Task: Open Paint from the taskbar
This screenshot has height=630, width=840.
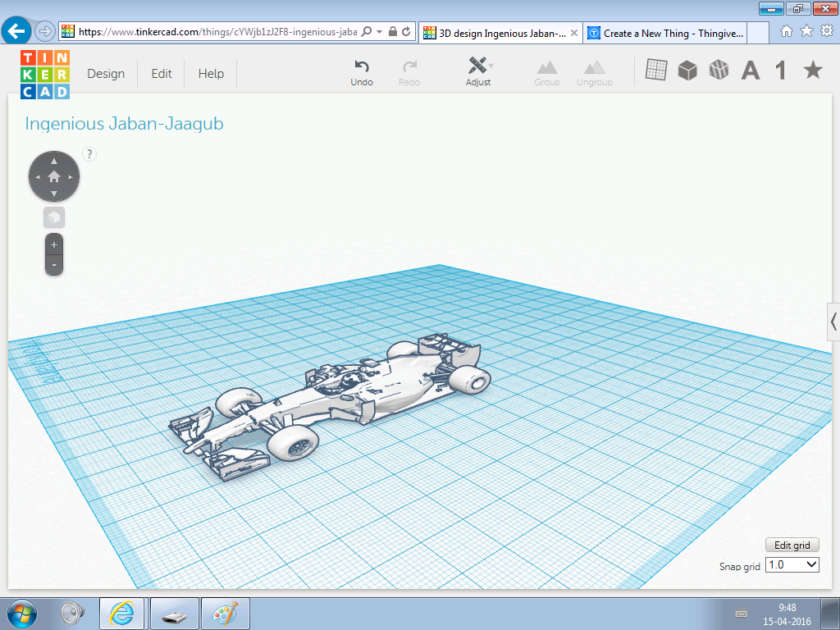Action: pyautogui.click(x=226, y=614)
